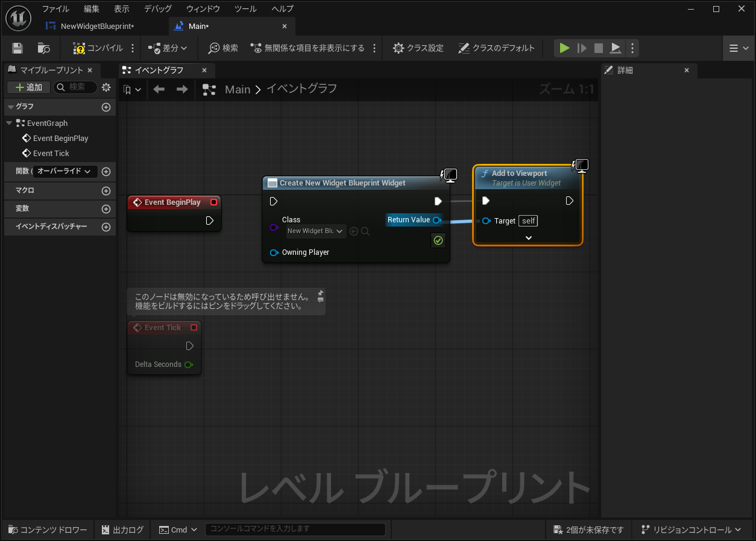Add new macro with マクロ plus icon

pos(106,191)
